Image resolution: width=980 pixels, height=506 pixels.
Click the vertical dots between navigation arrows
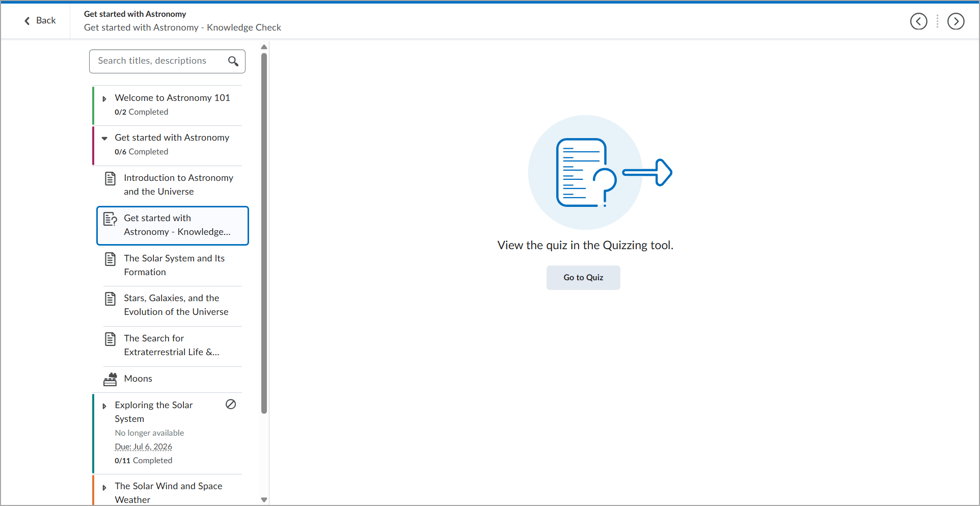pos(937,21)
